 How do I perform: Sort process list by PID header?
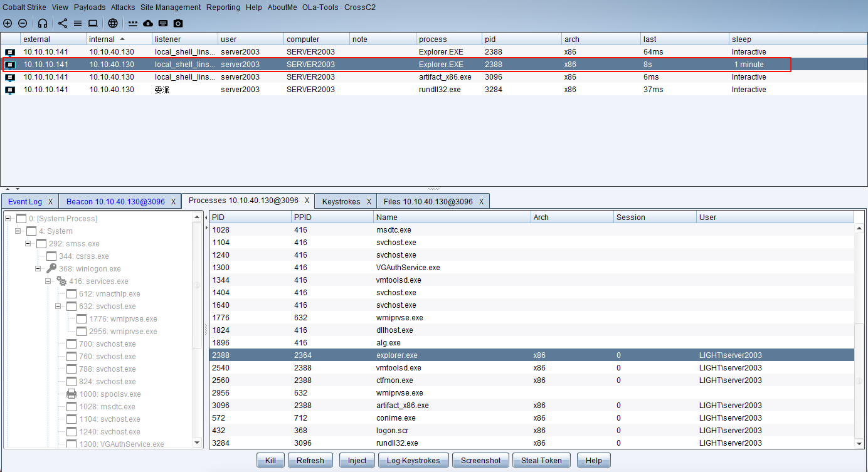(x=250, y=217)
